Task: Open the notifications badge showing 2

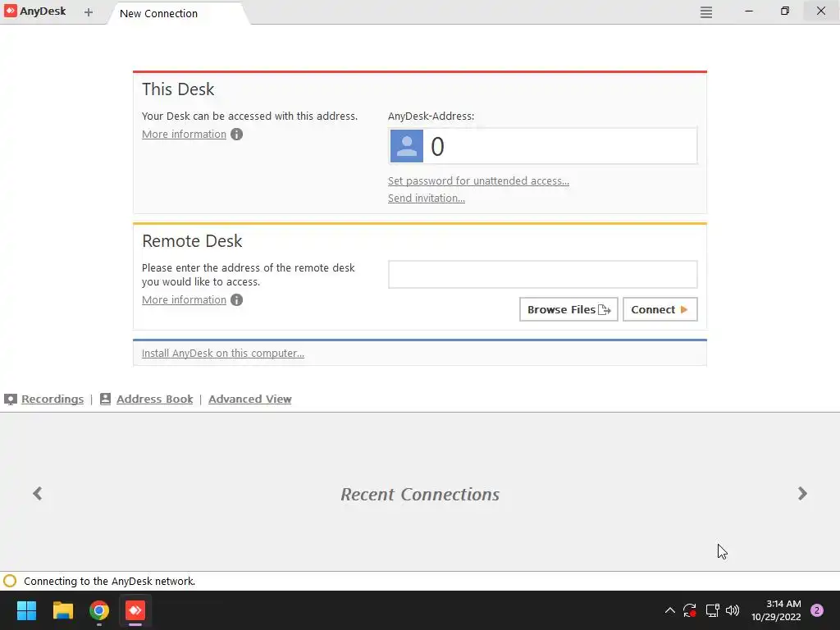Action: [817, 610]
